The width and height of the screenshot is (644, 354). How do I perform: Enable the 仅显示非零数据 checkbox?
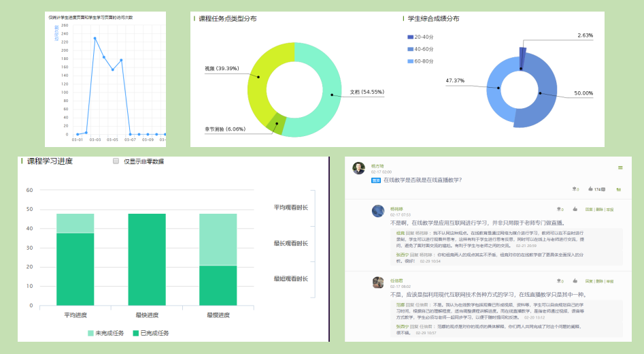[x=116, y=161]
